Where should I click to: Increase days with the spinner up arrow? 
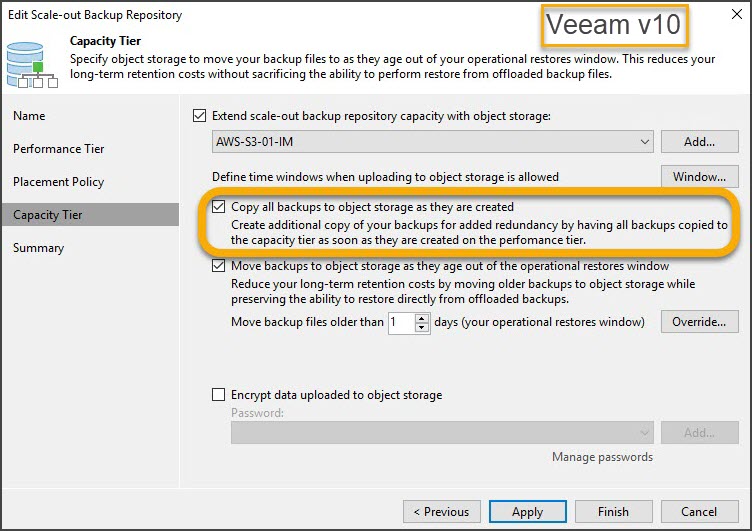coord(422,318)
